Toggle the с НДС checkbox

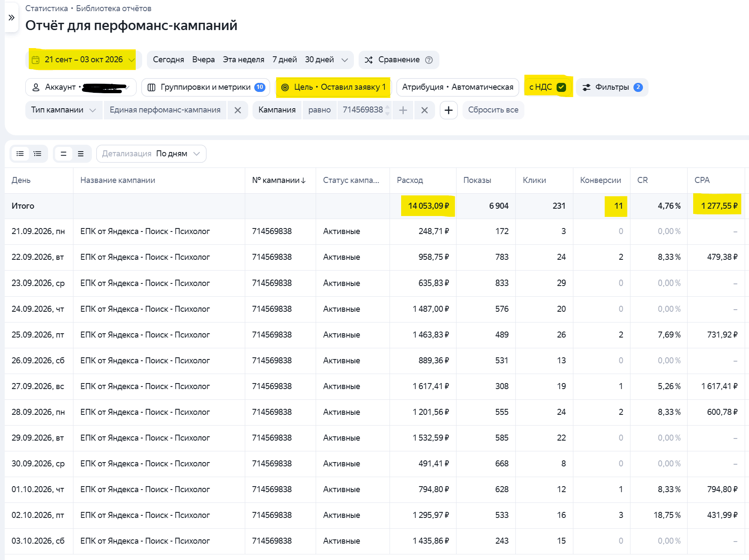(x=561, y=87)
